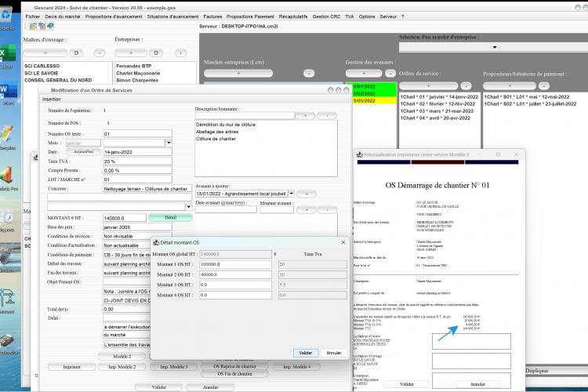
Task: Click the Imprimer button
Action: click(71, 366)
